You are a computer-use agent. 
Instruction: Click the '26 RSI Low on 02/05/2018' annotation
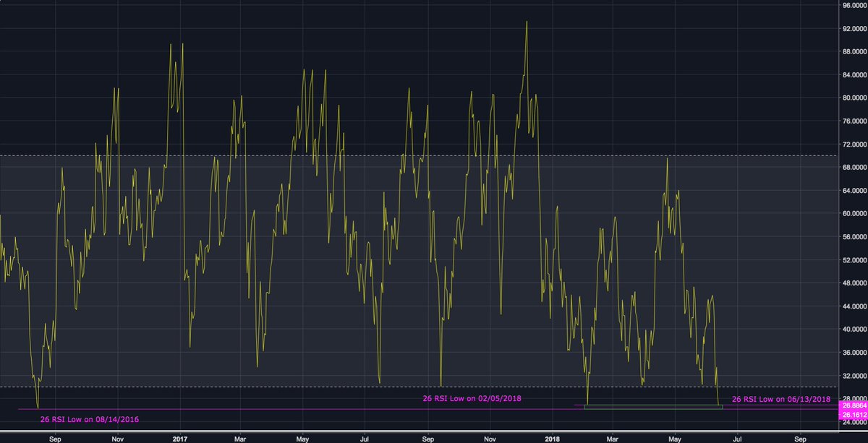[x=472, y=398]
